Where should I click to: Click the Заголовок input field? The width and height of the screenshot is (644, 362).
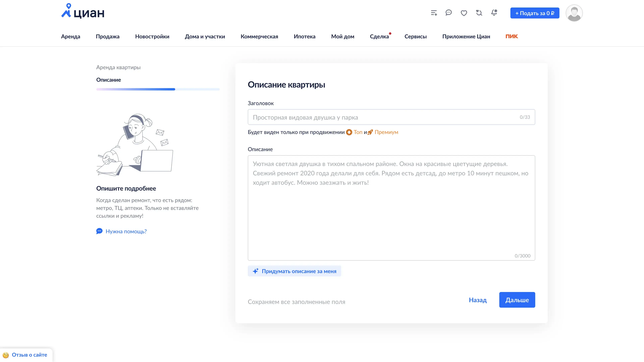point(385,117)
